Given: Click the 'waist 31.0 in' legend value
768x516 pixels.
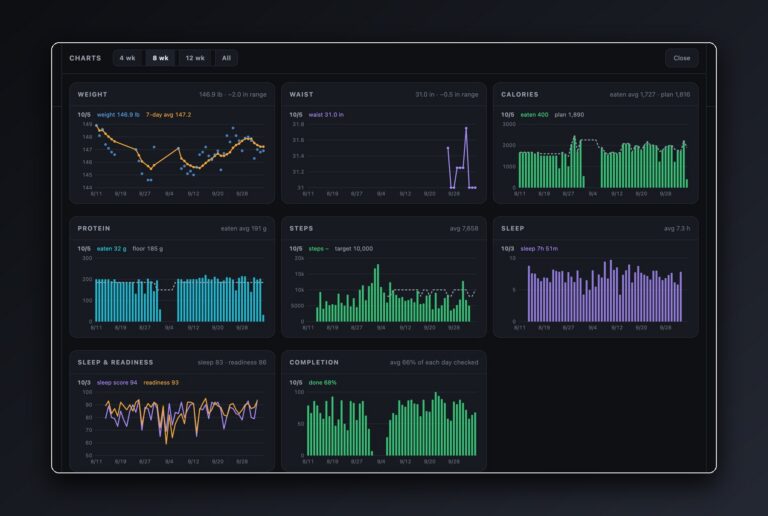Looking at the screenshot, I should [x=326, y=115].
